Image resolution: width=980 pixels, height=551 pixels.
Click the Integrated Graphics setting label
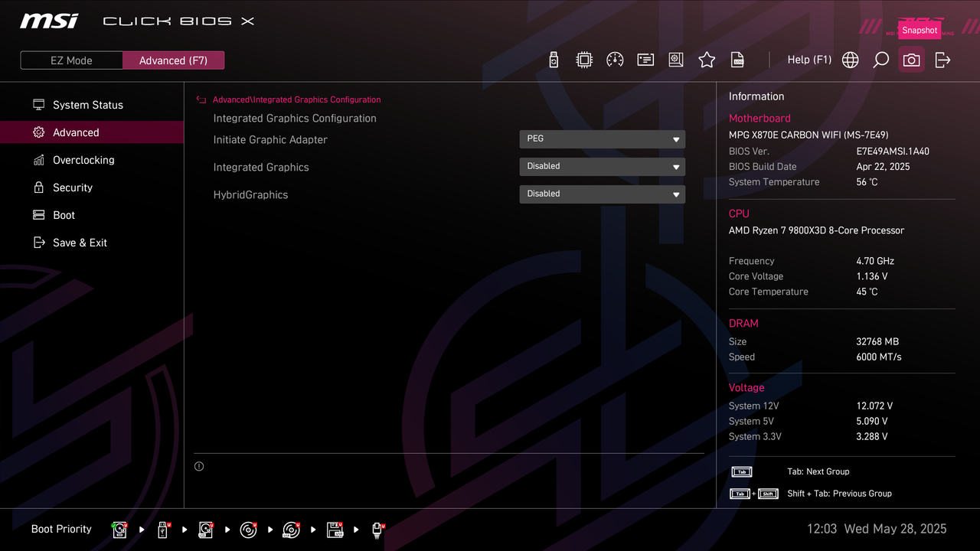coord(261,167)
